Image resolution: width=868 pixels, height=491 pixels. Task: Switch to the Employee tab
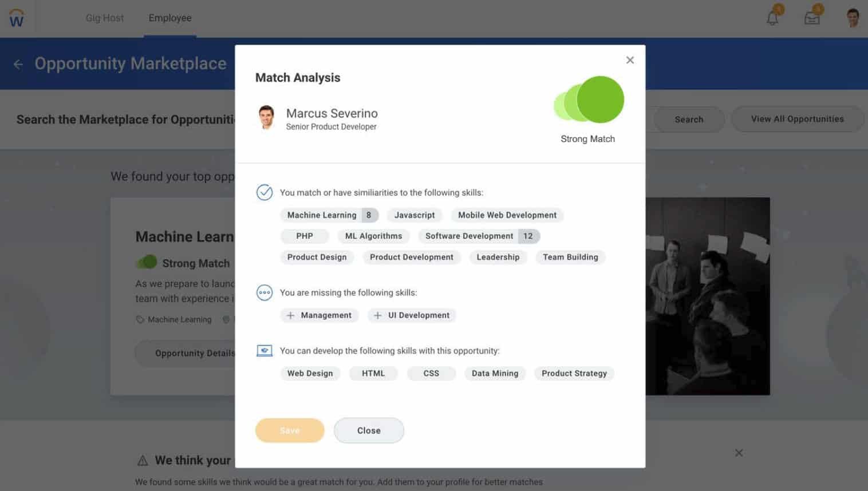169,18
